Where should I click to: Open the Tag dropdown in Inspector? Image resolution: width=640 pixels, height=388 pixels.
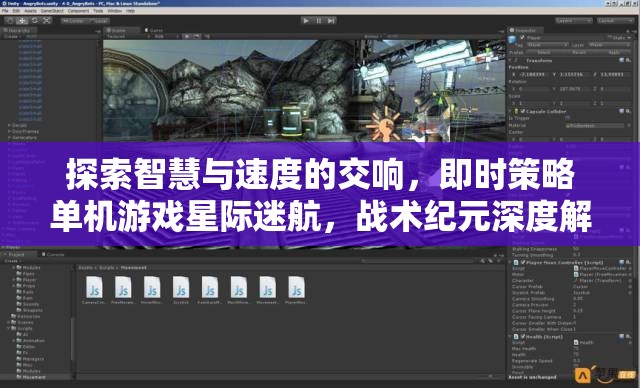(x=547, y=45)
